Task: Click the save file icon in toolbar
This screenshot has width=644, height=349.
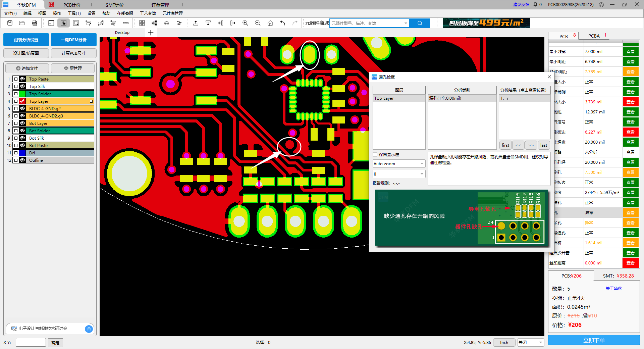Action: coord(10,23)
